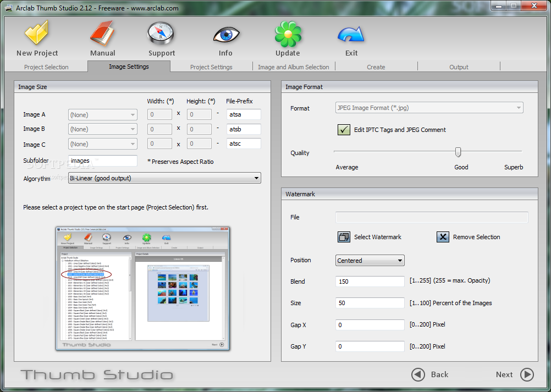This screenshot has width=551, height=392.
Task: Click the Exit label
Action: [351, 53]
